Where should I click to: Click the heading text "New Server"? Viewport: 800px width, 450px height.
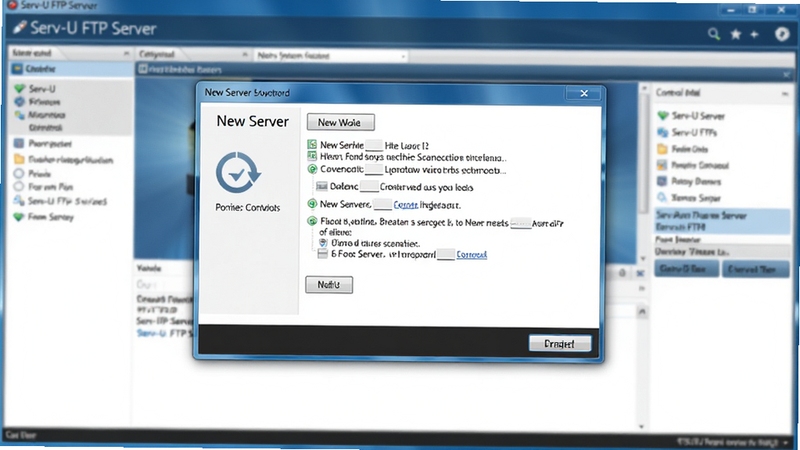(x=253, y=121)
